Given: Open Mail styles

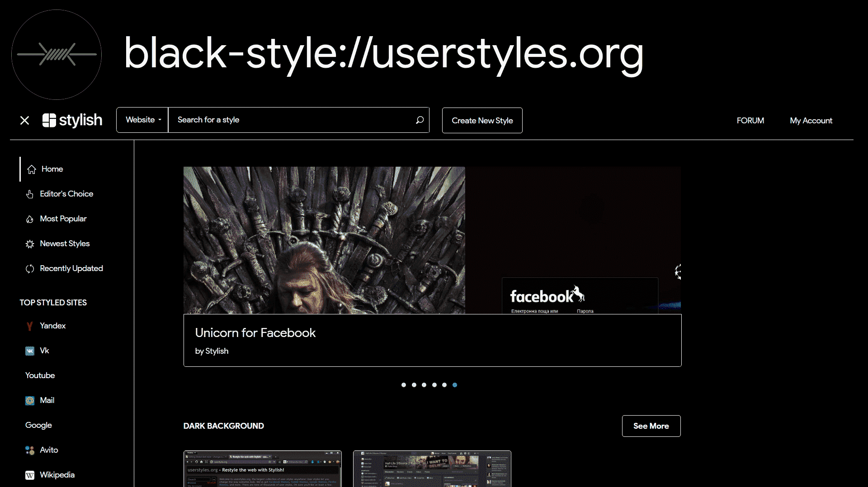Looking at the screenshot, I should pos(47,400).
